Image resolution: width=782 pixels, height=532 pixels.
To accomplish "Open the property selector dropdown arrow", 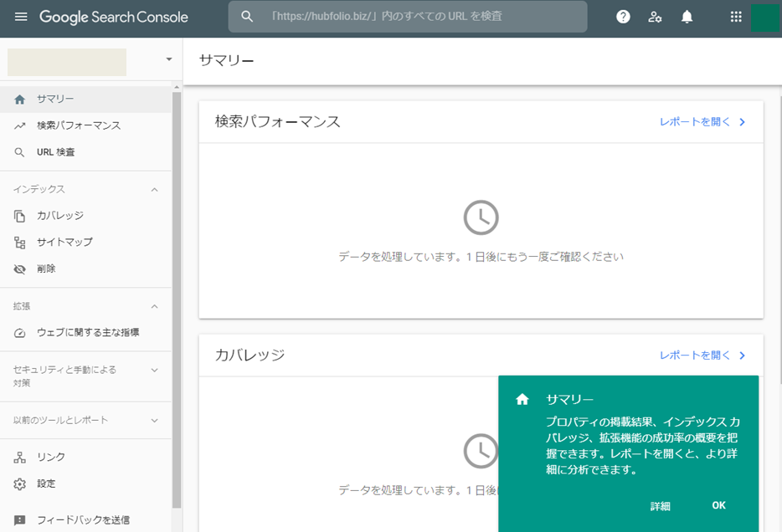I will 169,59.
